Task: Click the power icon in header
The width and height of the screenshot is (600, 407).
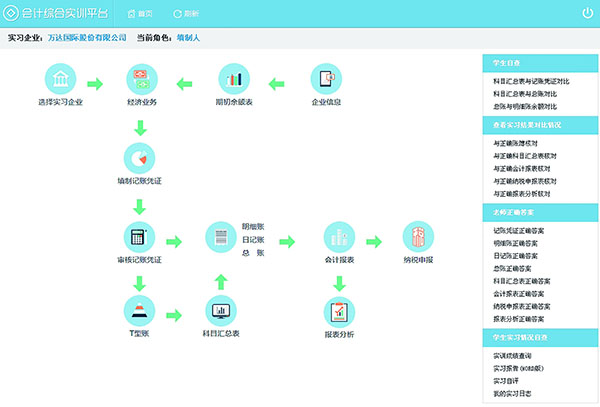Action: 587,13
